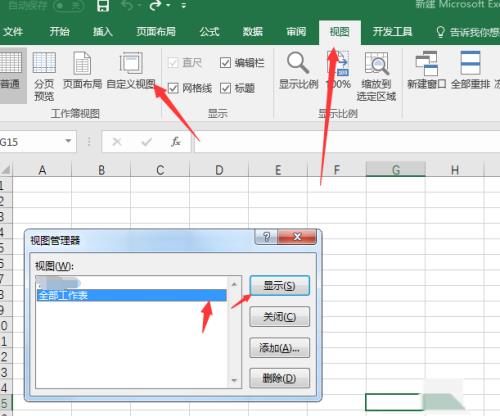500x416 pixels.
Task: Select the 视图 ribbon tab
Action: click(339, 32)
